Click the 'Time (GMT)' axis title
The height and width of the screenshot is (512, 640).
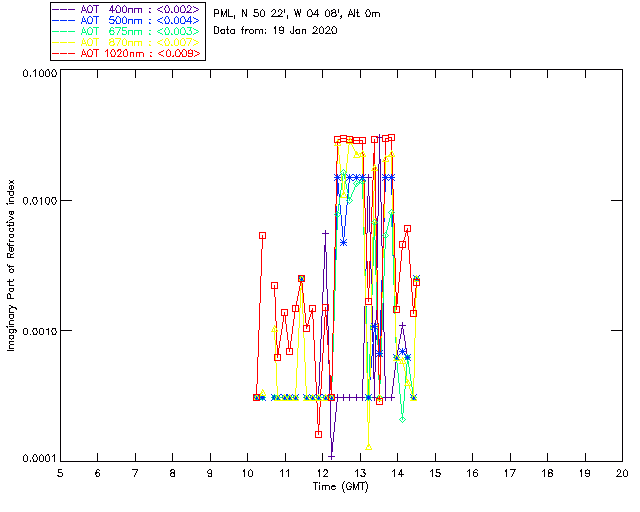pyautogui.click(x=340, y=487)
